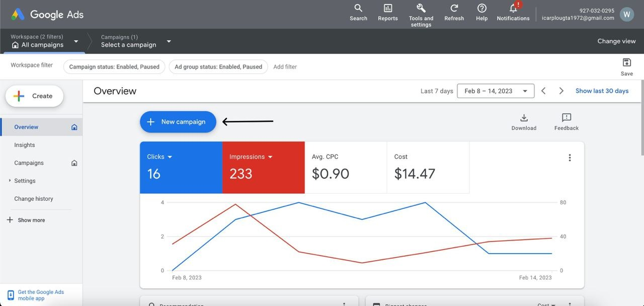Change the Impressions metric dropdown
Image resolution: width=644 pixels, height=306 pixels.
tap(251, 157)
